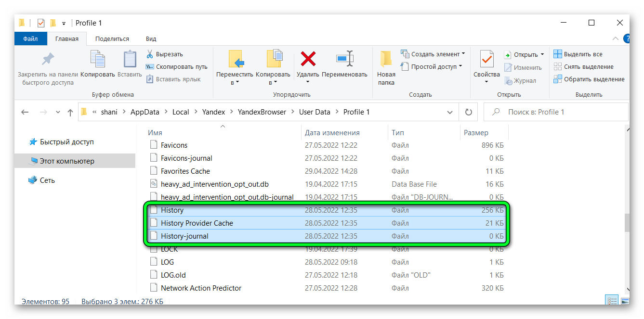Open the View tab
This screenshot has width=644, height=319.
[x=151, y=39]
